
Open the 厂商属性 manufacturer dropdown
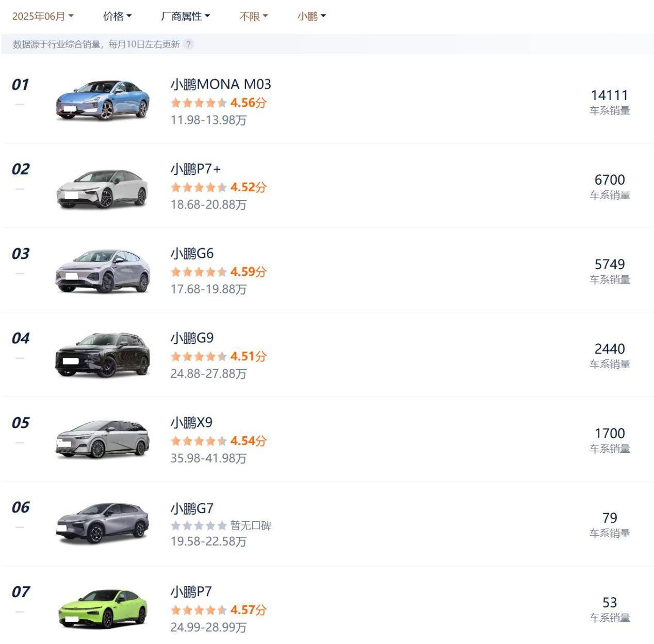click(185, 16)
